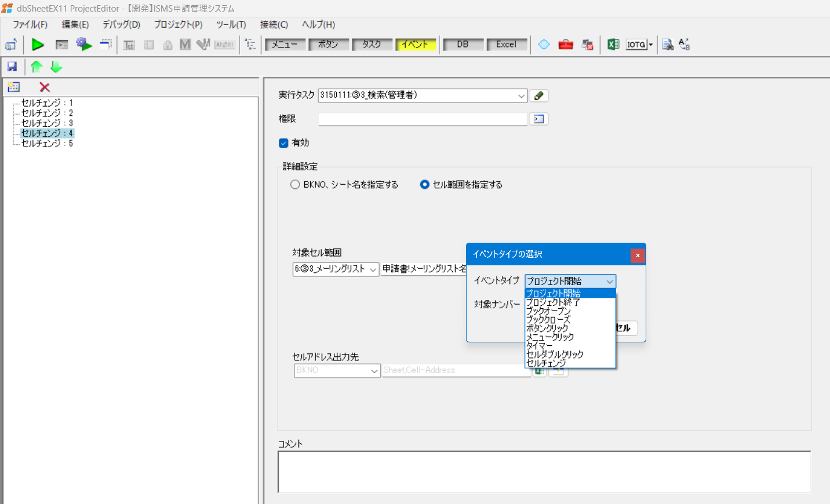Select the セル範囲を指定する radio button
Viewport: 830px width, 504px height.
click(x=425, y=185)
